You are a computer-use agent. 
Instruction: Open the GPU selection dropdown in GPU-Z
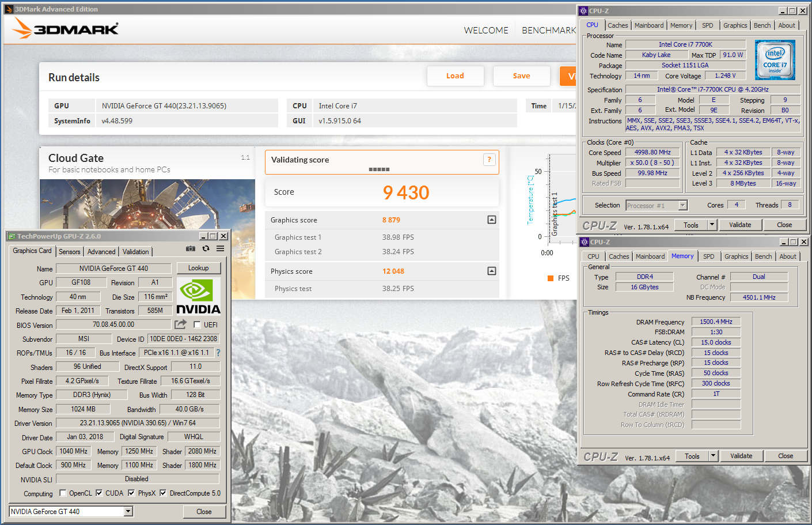[128, 511]
